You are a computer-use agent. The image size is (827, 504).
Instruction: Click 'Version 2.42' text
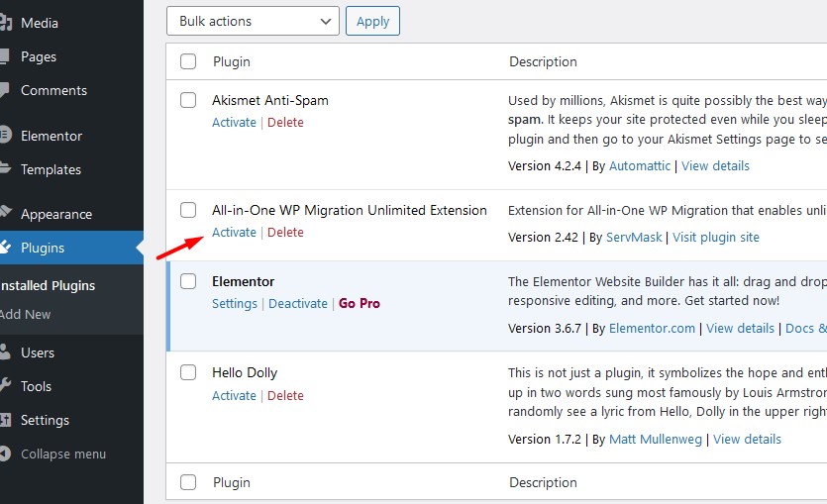pos(543,238)
